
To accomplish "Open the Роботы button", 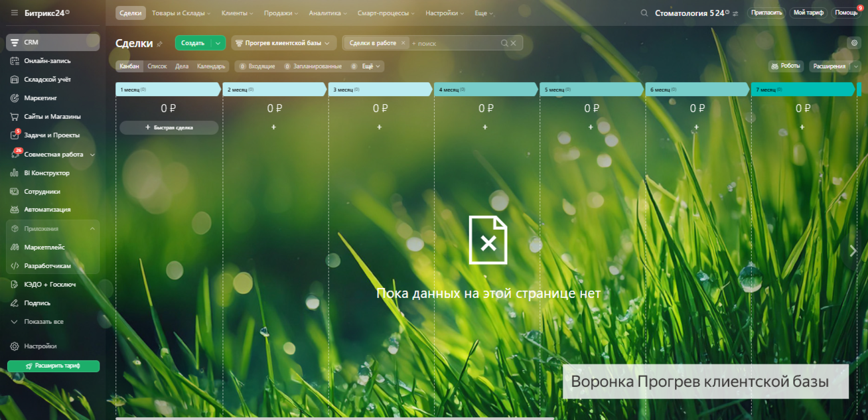I will click(x=786, y=66).
